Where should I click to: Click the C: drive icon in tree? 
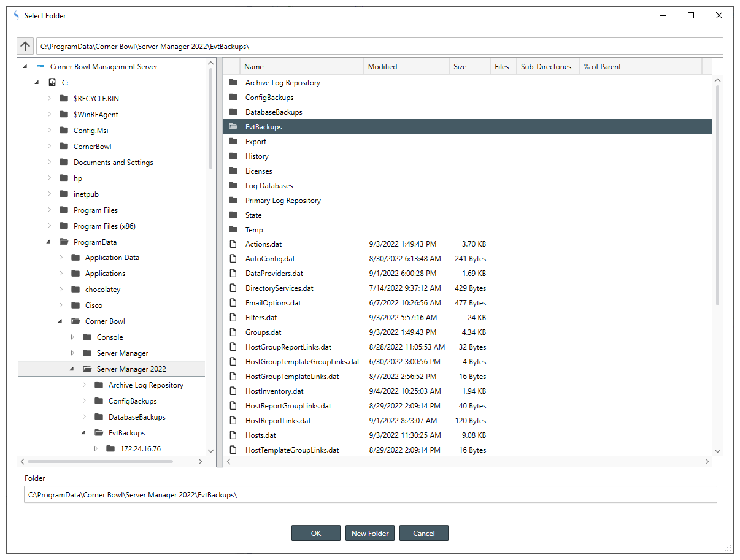pos(52,83)
